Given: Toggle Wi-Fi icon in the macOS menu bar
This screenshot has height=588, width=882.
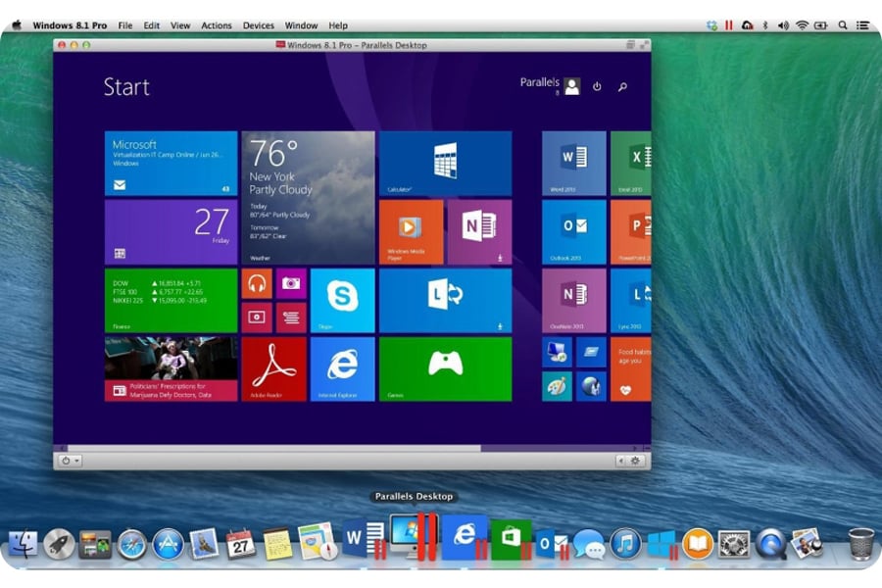Looking at the screenshot, I should point(802,24).
